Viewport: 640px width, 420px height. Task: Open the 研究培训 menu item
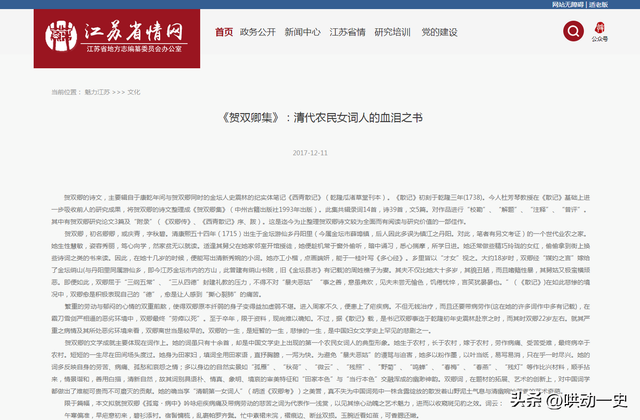pos(392,32)
